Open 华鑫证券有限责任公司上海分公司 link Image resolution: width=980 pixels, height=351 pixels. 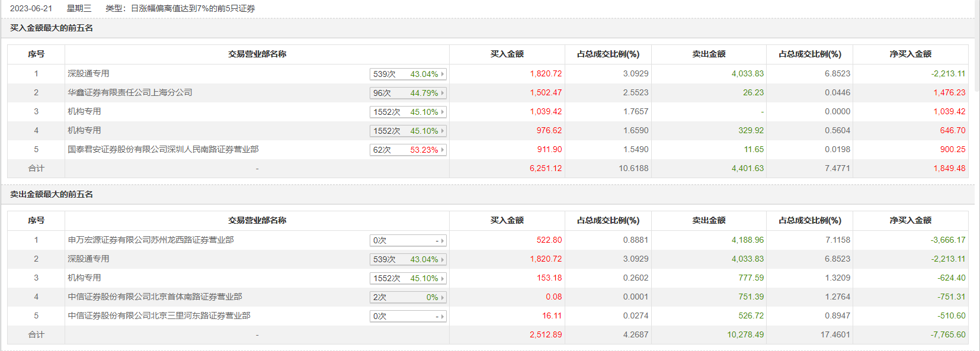(130, 92)
